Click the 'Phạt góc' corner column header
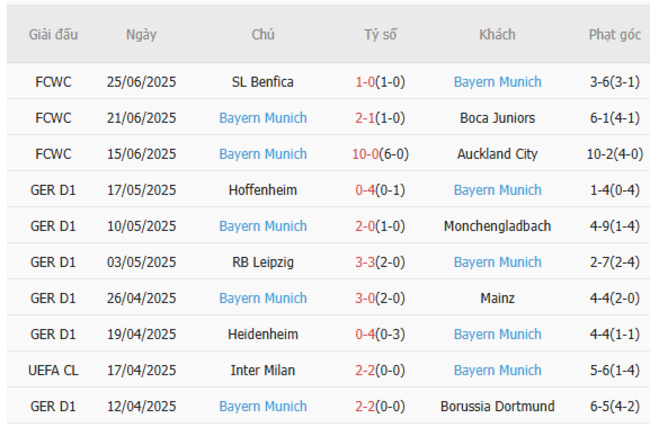Image resolution: width=650 pixels, height=436 pixels. [x=614, y=34]
